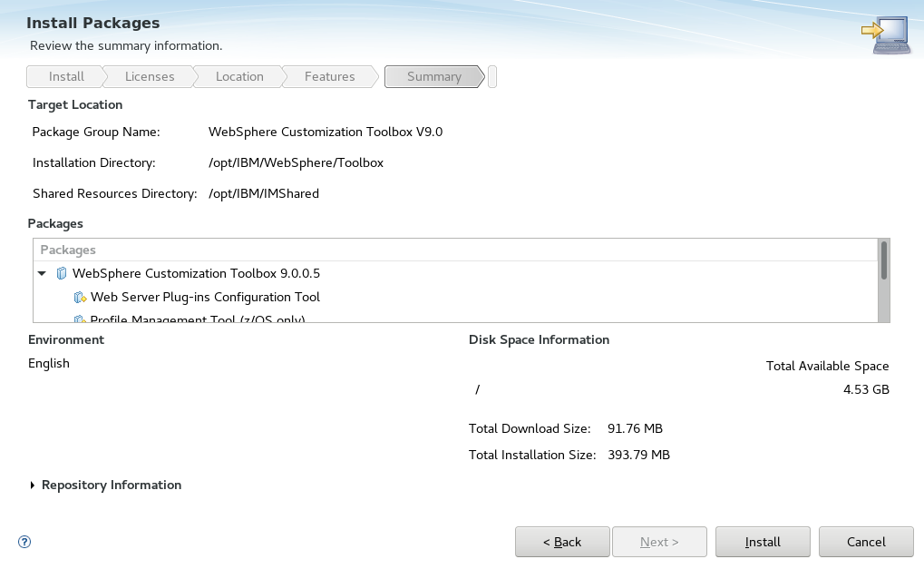Viewport: 924px width, 569px height.
Task: Click the Total Installation Size label
Action: (532, 456)
